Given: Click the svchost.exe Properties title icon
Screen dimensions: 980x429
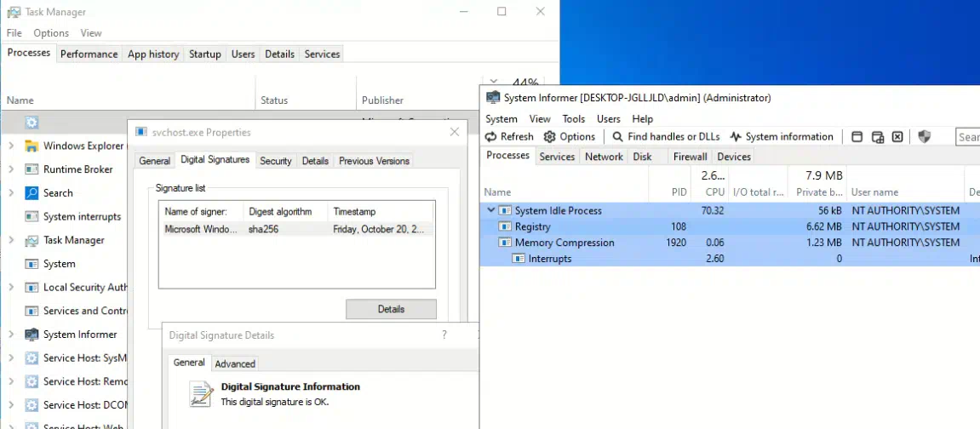Looking at the screenshot, I should (x=141, y=133).
